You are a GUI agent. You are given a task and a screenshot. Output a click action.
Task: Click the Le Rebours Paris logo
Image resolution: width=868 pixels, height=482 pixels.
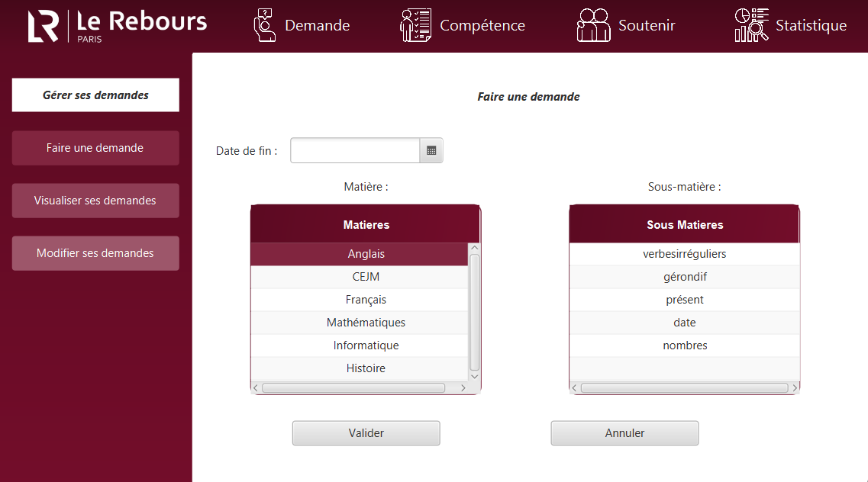[117, 25]
